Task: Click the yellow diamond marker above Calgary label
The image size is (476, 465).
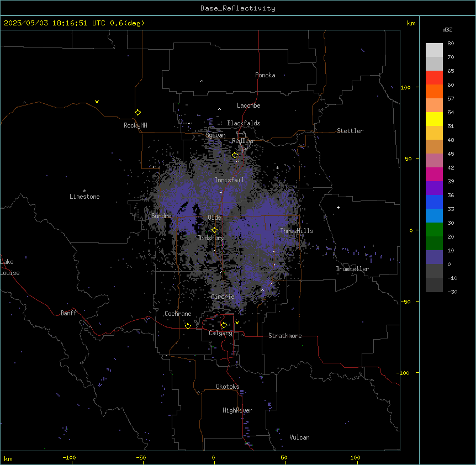Action: (224, 325)
